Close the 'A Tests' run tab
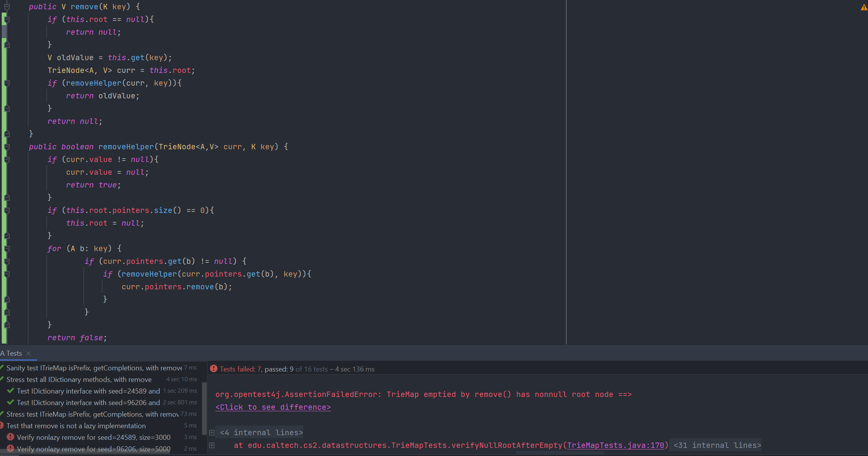This screenshot has height=456, width=868. (x=29, y=353)
